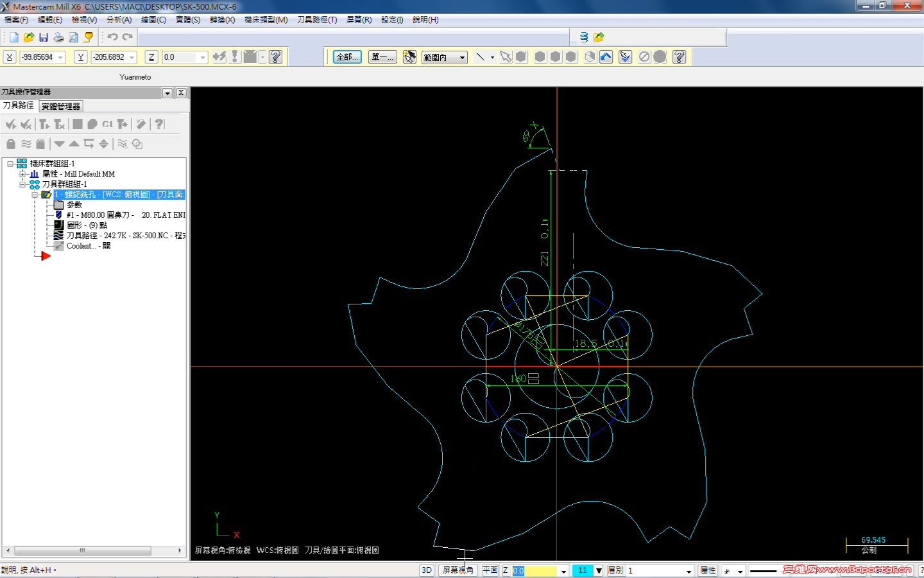
Task: Print using the printer icon
Action: [58, 37]
